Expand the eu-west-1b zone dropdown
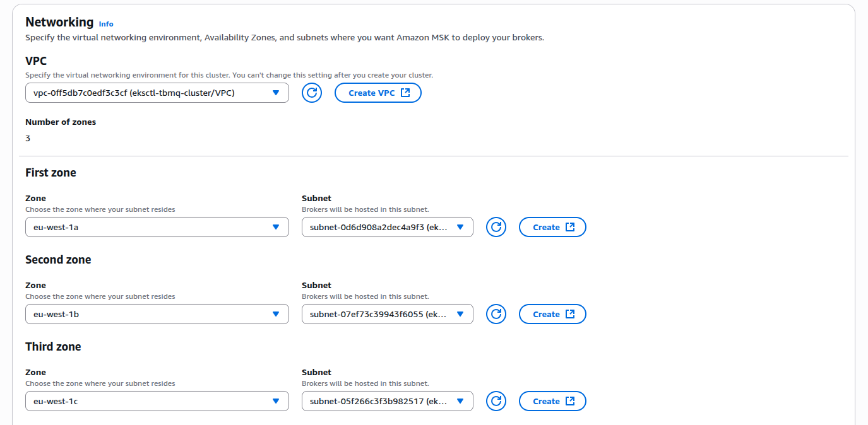The image size is (868, 425). pyautogui.click(x=157, y=314)
